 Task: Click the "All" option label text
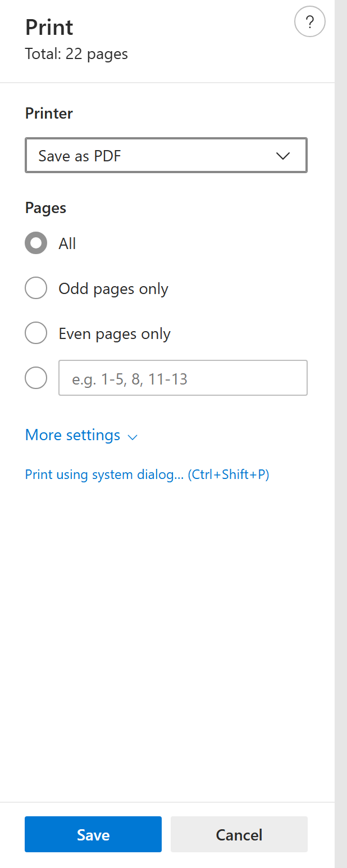coord(67,243)
